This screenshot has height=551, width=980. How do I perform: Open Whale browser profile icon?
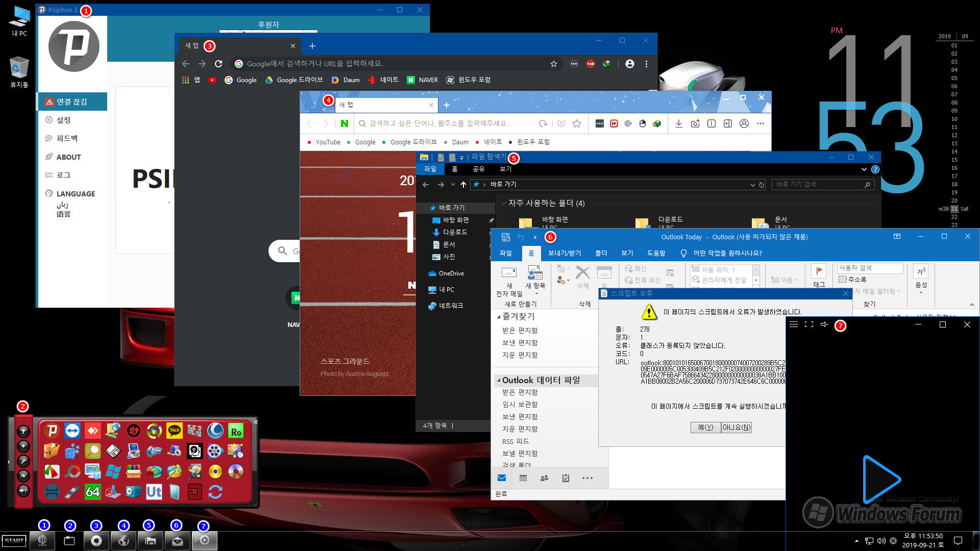pyautogui.click(x=744, y=123)
